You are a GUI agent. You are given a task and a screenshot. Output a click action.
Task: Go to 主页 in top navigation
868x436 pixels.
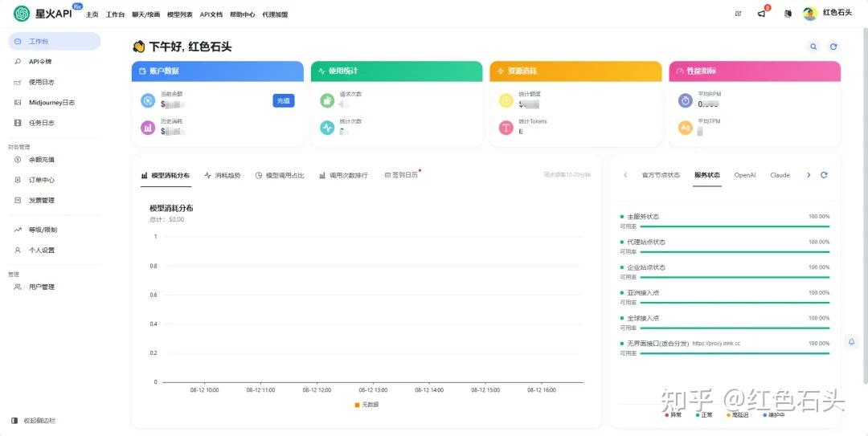point(92,14)
